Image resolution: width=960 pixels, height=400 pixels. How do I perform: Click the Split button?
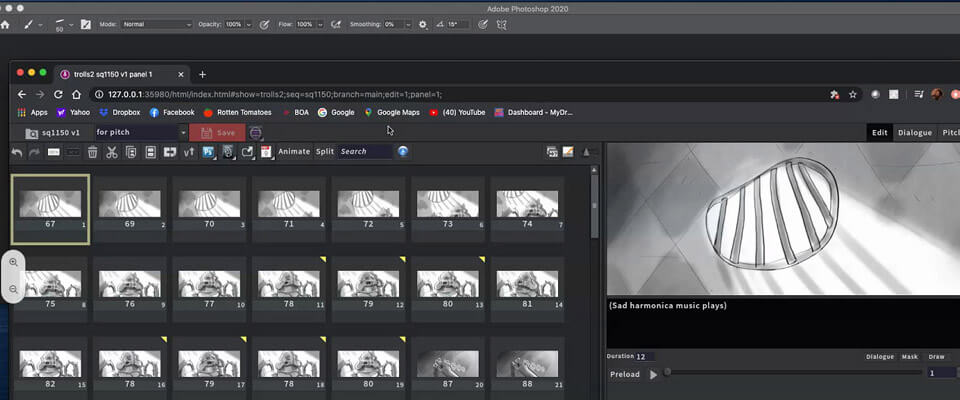click(x=325, y=151)
